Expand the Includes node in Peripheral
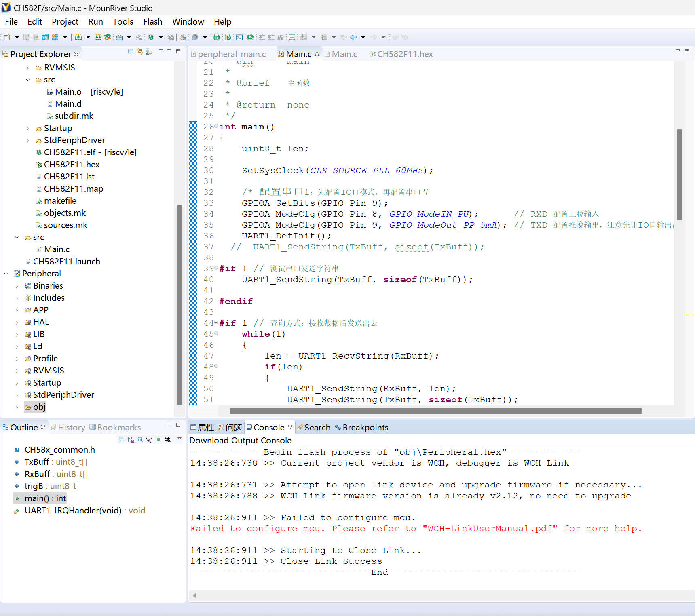Viewport: 695px width, 616px height. [17, 298]
